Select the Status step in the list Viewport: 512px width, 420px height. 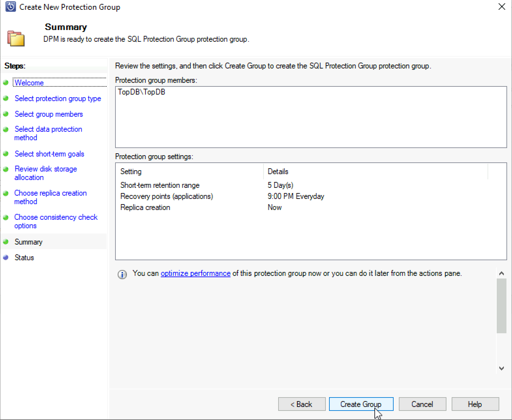pos(24,258)
